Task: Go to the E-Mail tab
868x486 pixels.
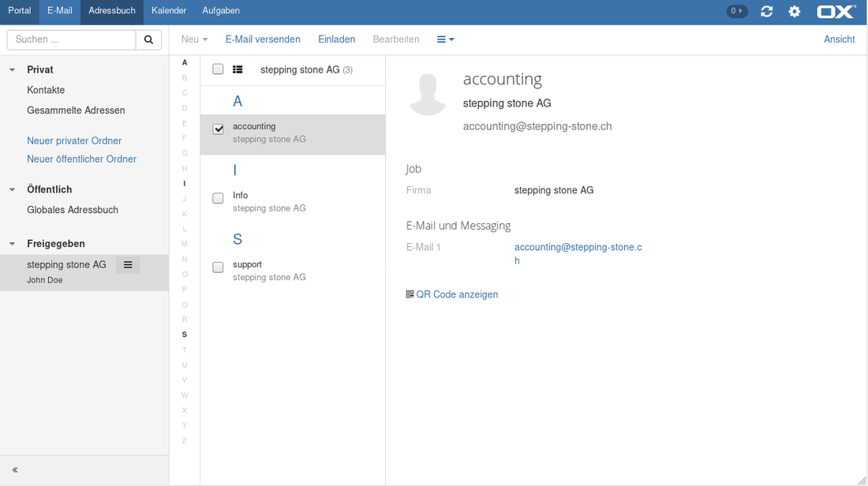Action: pos(60,11)
